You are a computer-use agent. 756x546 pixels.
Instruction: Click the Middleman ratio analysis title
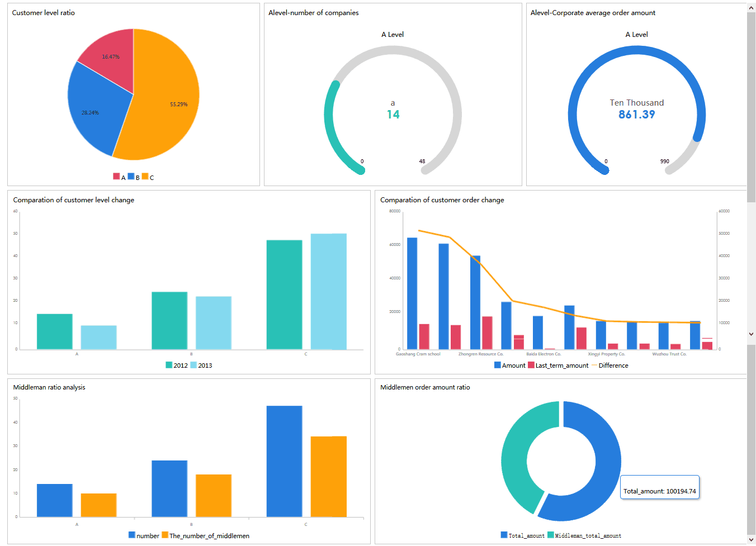[49, 387]
